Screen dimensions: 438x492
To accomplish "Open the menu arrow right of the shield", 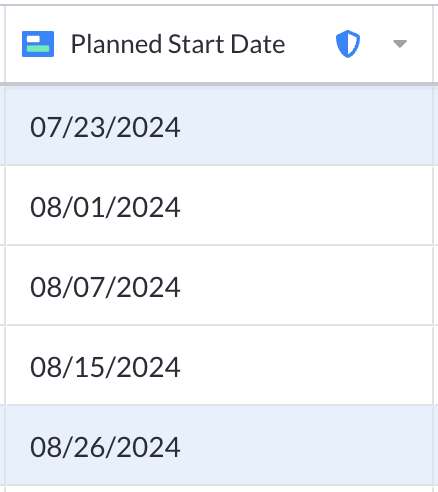I will pos(400,44).
